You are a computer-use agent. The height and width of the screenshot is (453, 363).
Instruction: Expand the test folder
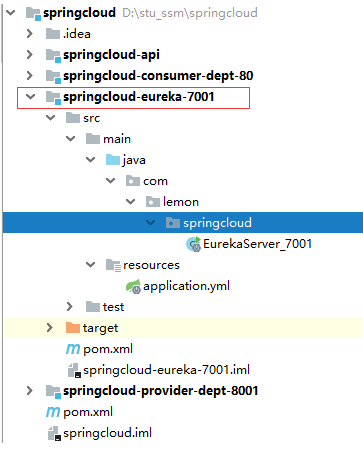[70, 307]
